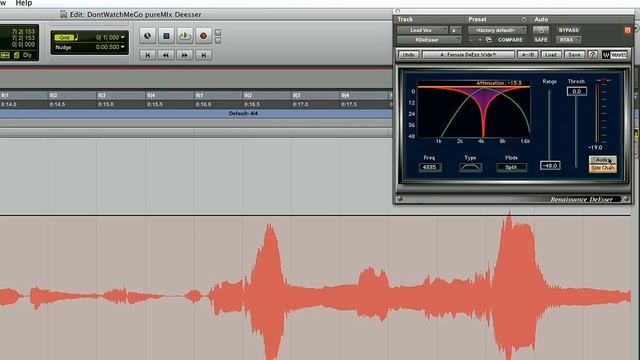640x360 pixels.
Task: Click the 0:16.0 position on the time ruler
Action: point(203,104)
